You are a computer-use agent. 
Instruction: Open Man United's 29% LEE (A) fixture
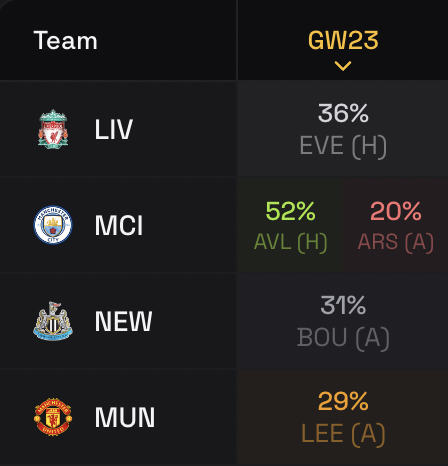coord(343,417)
